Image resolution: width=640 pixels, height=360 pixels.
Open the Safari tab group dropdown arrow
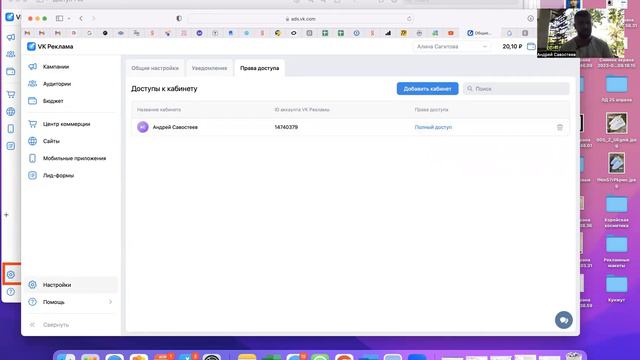point(69,18)
